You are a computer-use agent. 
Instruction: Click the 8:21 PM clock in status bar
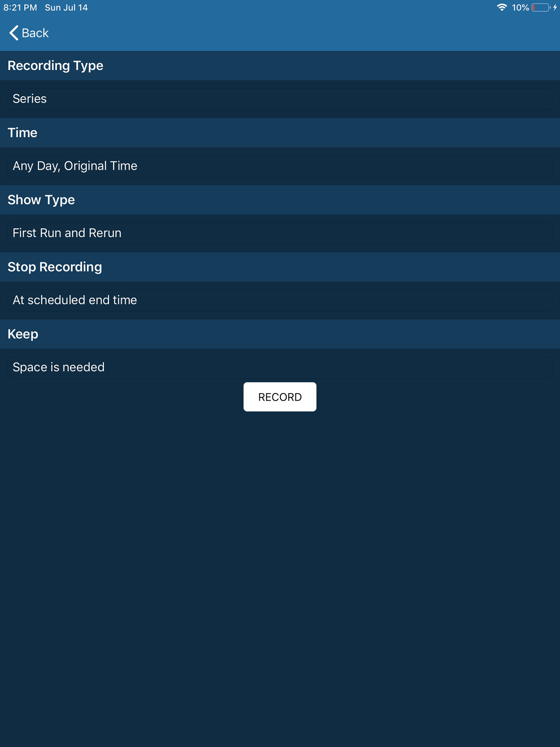pyautogui.click(x=20, y=7)
